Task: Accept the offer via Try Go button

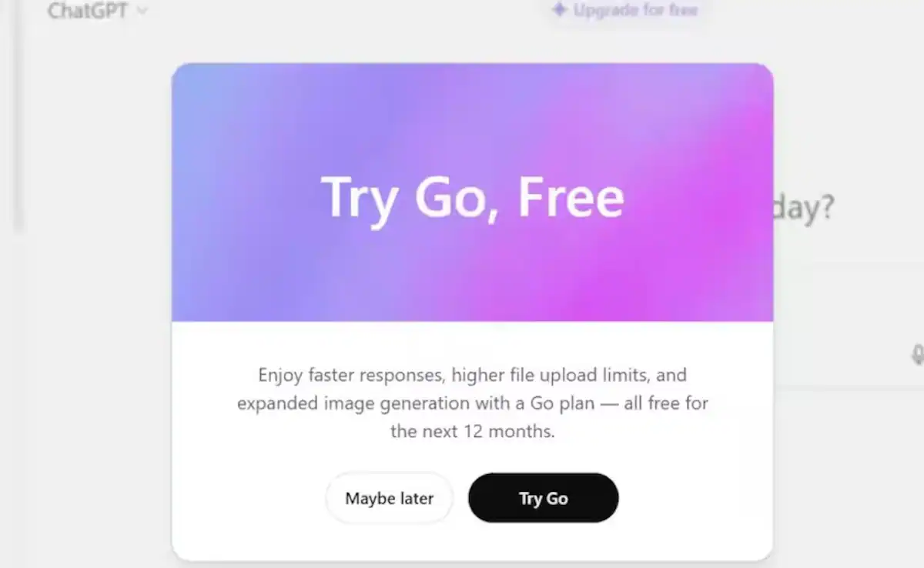Action: pos(543,498)
